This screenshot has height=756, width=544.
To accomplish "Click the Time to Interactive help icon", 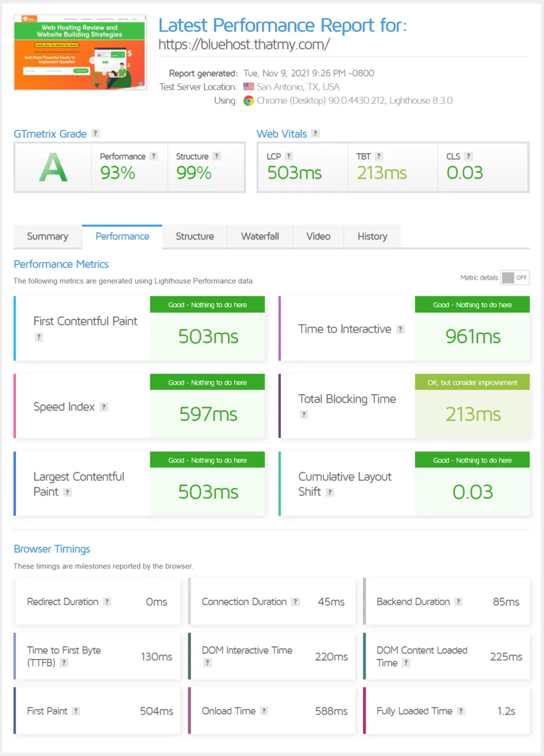I will (400, 329).
